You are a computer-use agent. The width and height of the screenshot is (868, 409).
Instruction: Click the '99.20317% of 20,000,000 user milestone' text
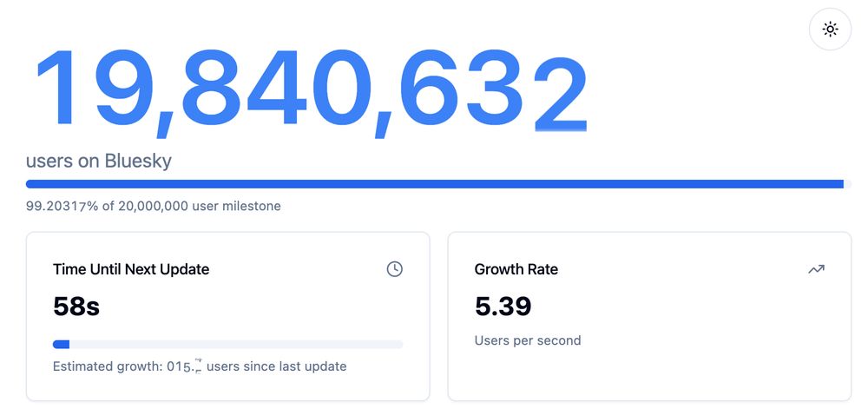click(154, 207)
